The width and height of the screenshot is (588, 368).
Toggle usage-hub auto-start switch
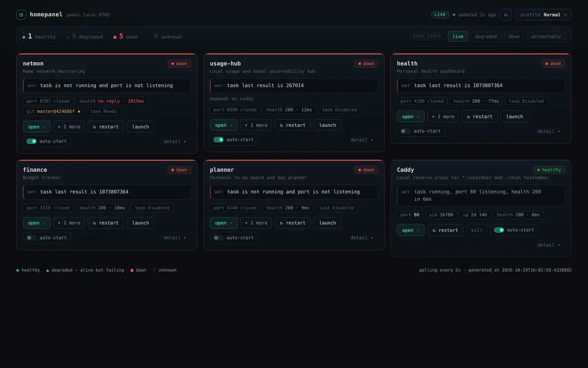point(219,139)
